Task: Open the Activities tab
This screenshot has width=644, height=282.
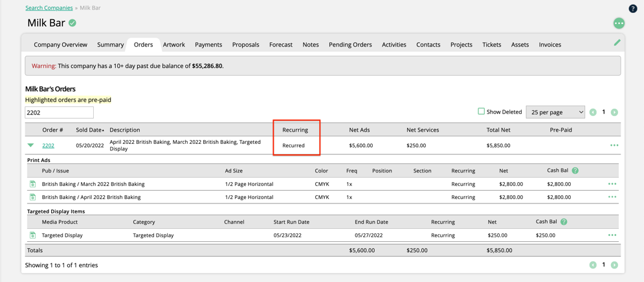Action: click(394, 44)
